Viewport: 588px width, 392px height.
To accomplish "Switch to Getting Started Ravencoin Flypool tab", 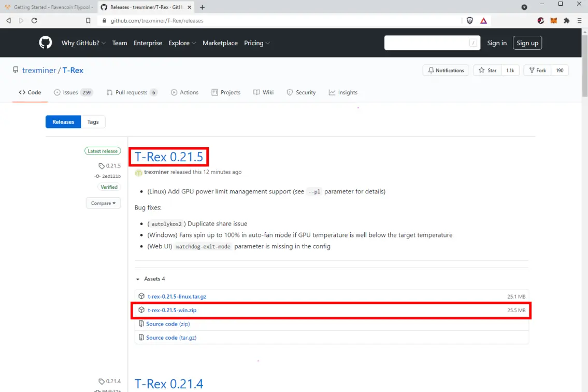I will click(49, 7).
